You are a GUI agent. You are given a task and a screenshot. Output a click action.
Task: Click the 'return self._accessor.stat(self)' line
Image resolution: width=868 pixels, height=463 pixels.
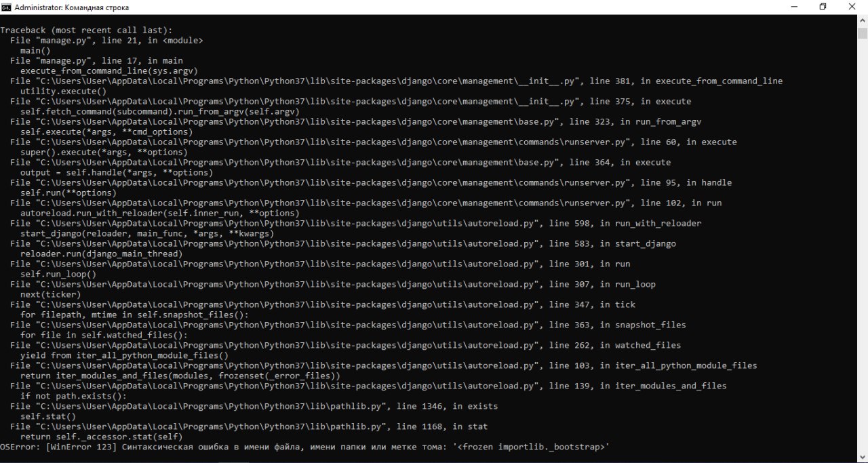coord(102,437)
